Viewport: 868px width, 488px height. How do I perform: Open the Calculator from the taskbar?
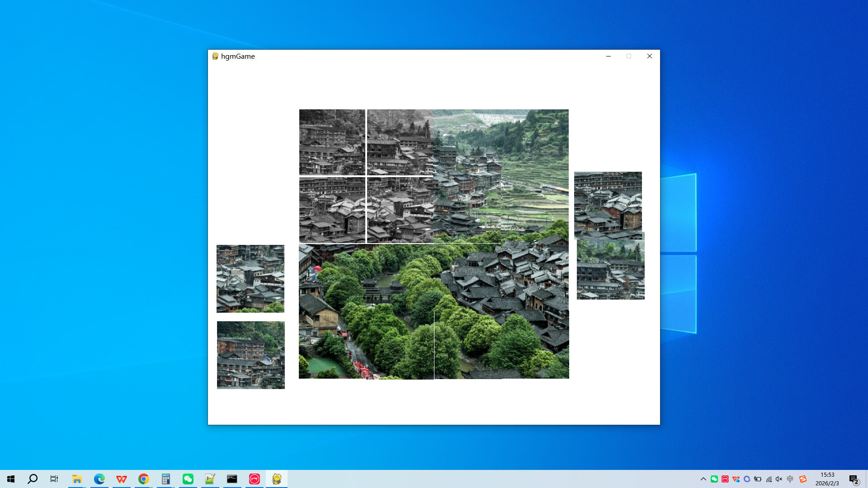pos(166,479)
